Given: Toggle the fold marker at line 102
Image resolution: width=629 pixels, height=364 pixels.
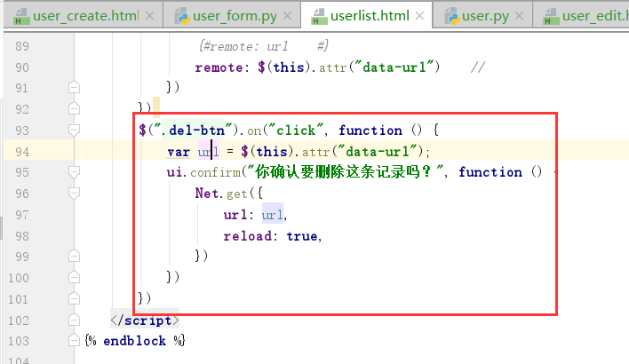Looking at the screenshot, I should click(x=75, y=320).
